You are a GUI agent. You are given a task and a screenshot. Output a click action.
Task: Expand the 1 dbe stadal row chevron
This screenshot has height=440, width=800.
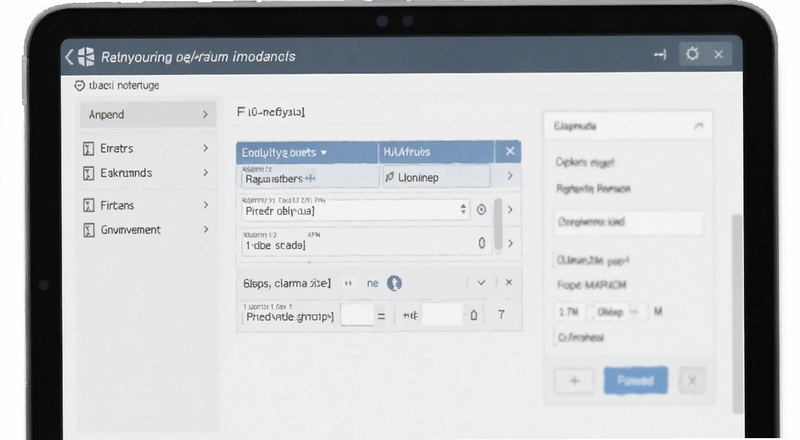510,243
